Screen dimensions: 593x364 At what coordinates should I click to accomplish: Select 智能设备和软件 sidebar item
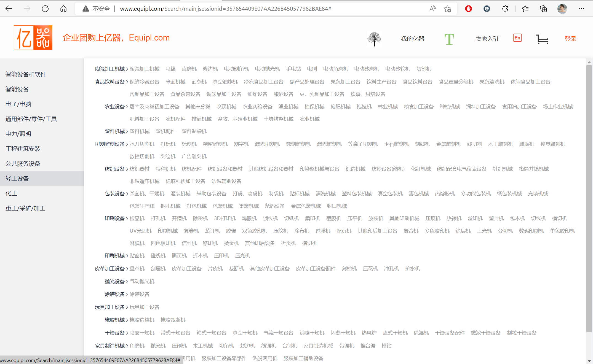[26, 74]
